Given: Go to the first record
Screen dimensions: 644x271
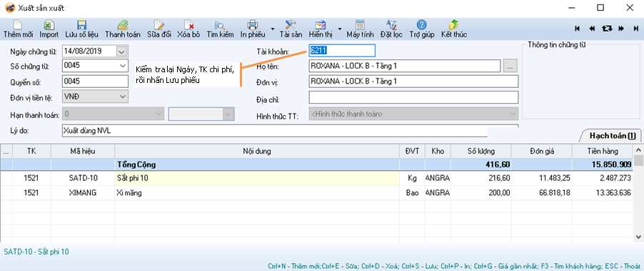Looking at the screenshot, I should pos(578,29).
